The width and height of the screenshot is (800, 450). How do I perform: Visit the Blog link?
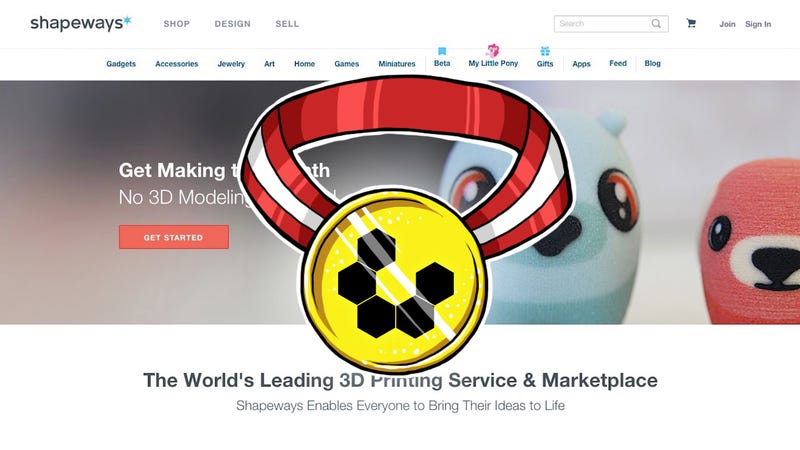click(653, 63)
